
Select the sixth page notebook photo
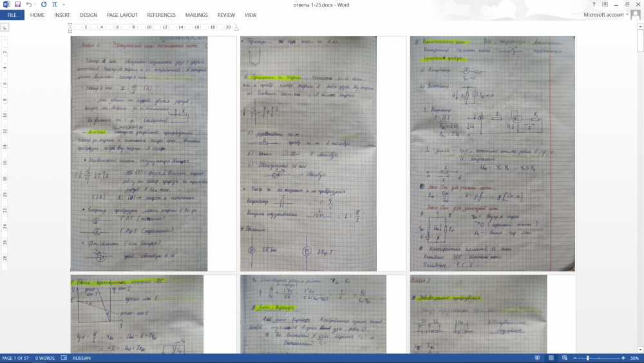pos(478,315)
